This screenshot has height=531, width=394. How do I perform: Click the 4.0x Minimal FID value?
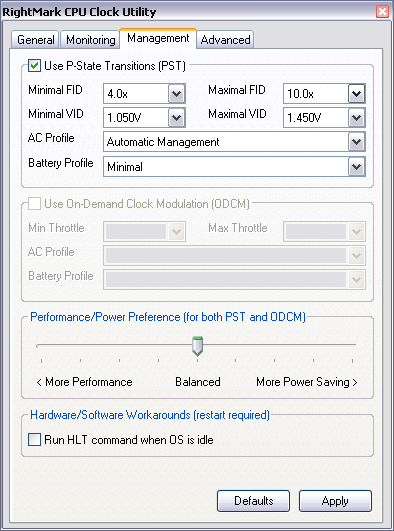tap(117, 94)
